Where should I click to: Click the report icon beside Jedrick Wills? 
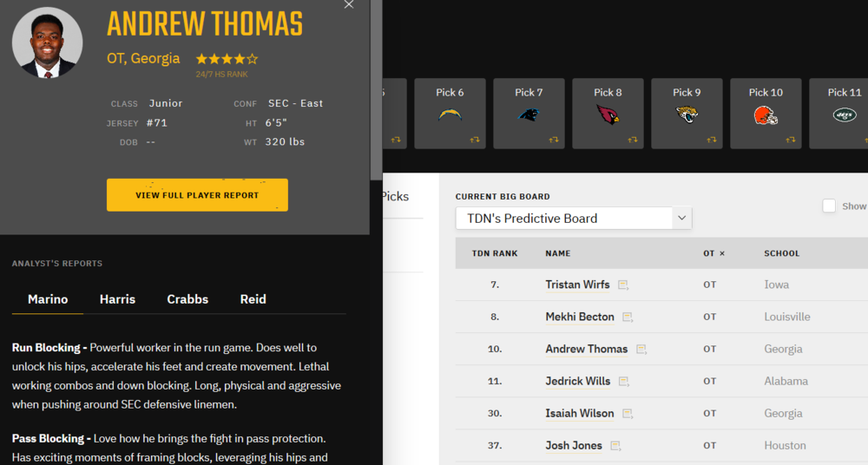(623, 382)
